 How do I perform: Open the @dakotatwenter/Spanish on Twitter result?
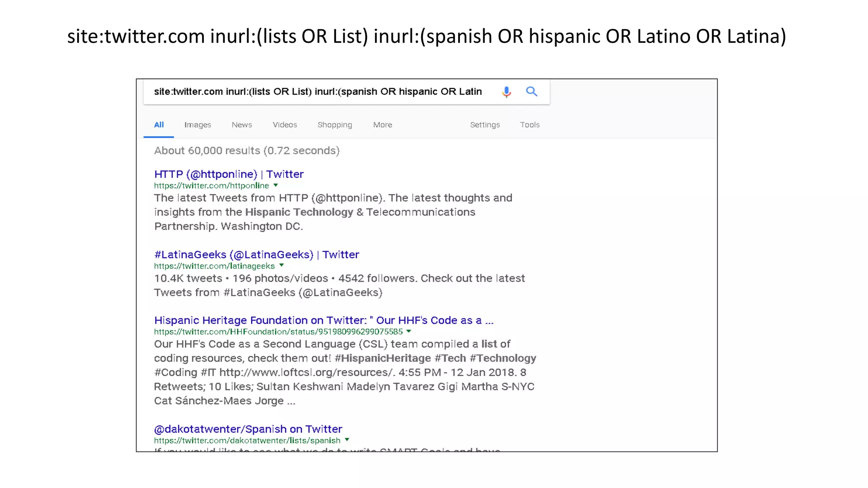click(248, 429)
